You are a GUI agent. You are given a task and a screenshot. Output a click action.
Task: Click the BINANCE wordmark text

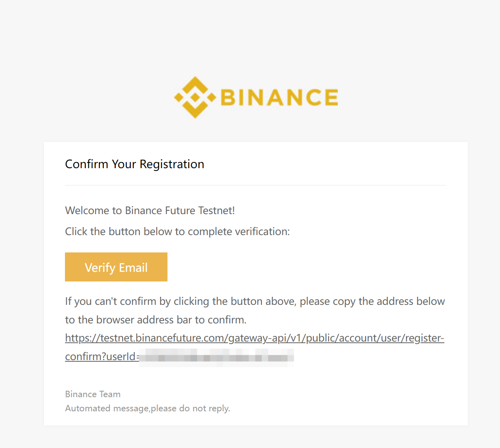click(279, 98)
